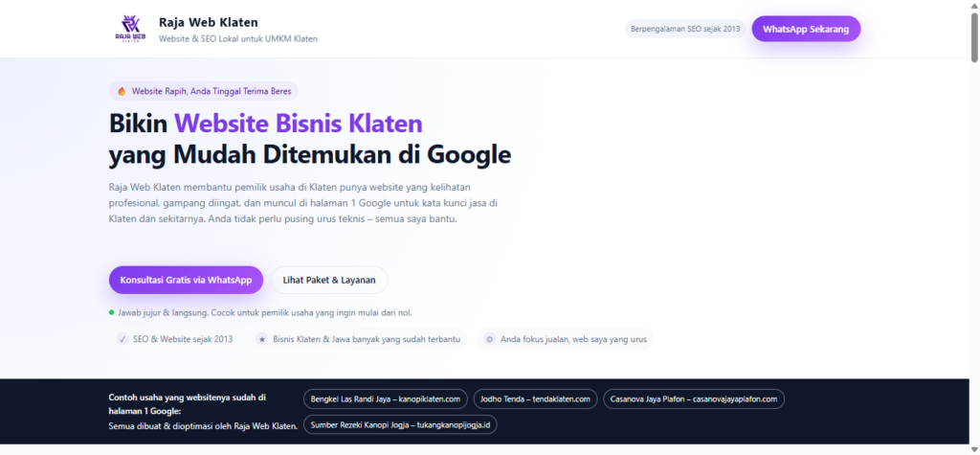Click the star icon beside Bisnis Klaten & Jawa
Viewport: 980px width, 455px height.
(x=262, y=339)
